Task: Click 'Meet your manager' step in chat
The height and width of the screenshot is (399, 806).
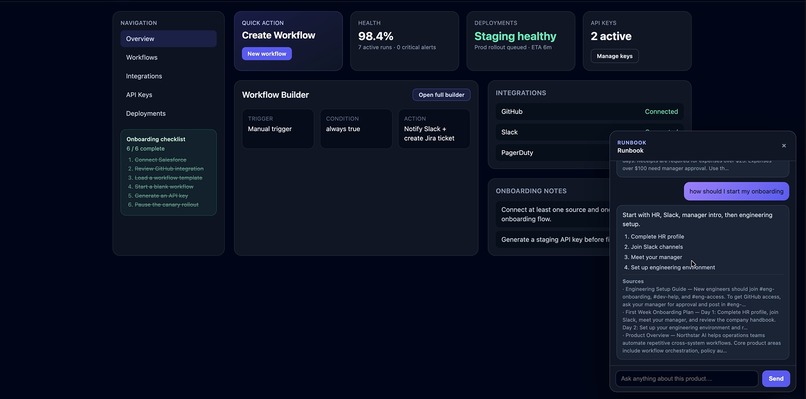Action: pyautogui.click(x=656, y=257)
